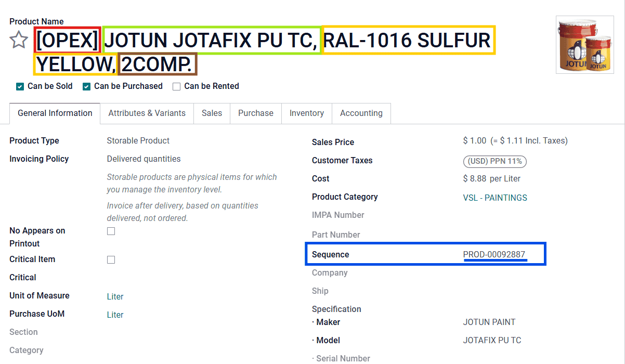This screenshot has width=625, height=364.
Task: Click the PPN 11% customer tax tag
Action: [494, 161]
